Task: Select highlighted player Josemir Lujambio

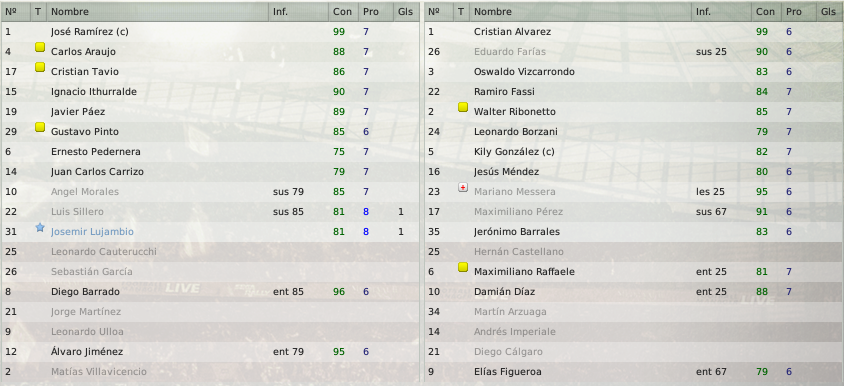Action: click(92, 232)
